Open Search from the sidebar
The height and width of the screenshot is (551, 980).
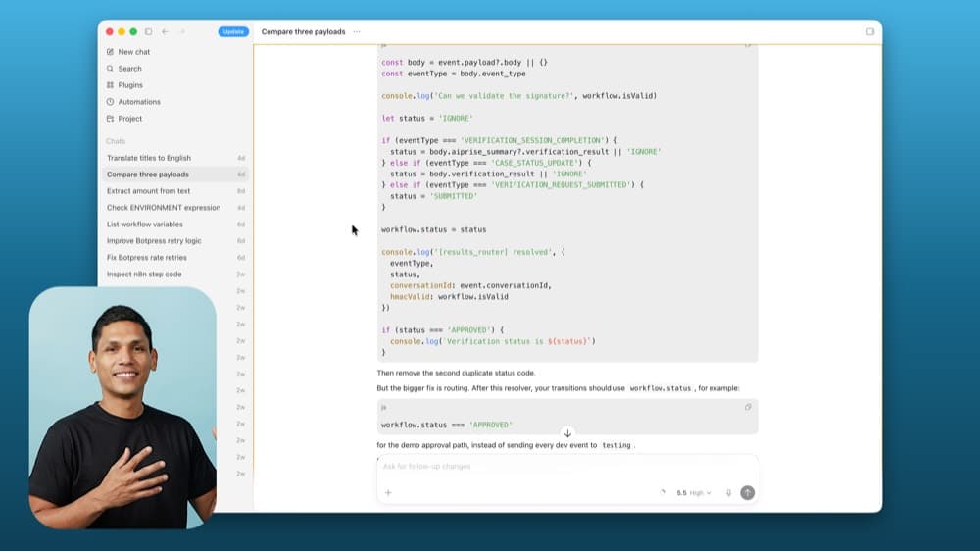pos(129,69)
